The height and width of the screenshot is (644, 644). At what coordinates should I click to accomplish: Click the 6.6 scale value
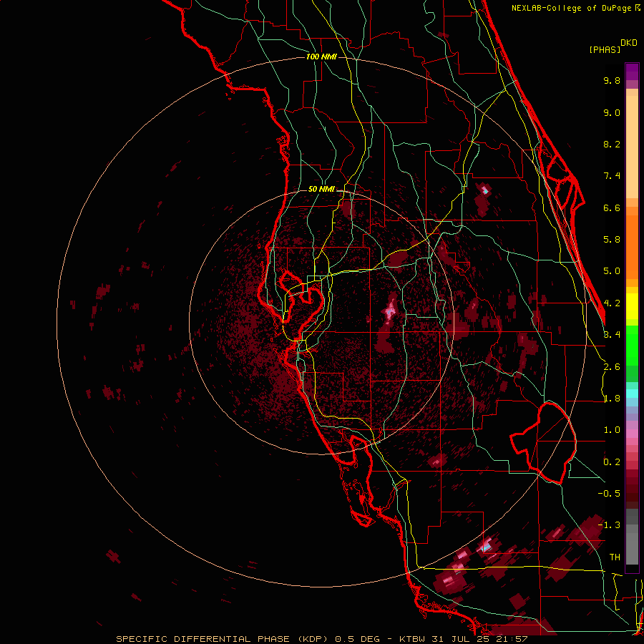(x=612, y=208)
